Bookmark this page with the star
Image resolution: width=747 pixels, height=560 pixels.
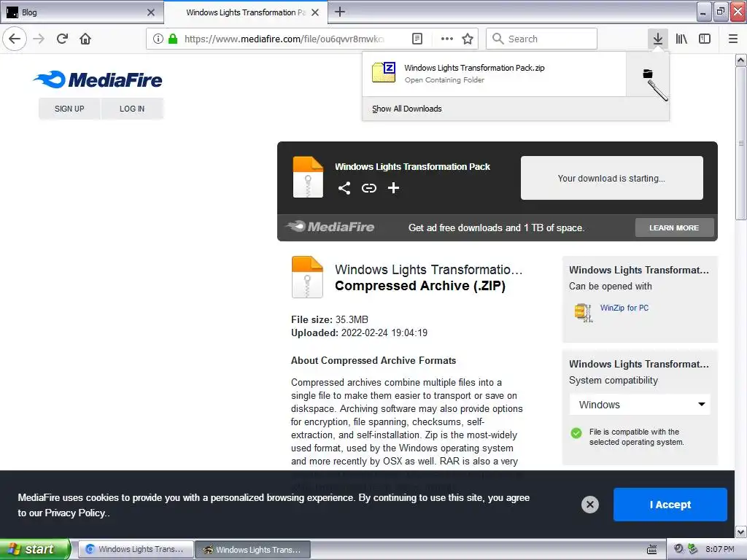[x=468, y=39]
